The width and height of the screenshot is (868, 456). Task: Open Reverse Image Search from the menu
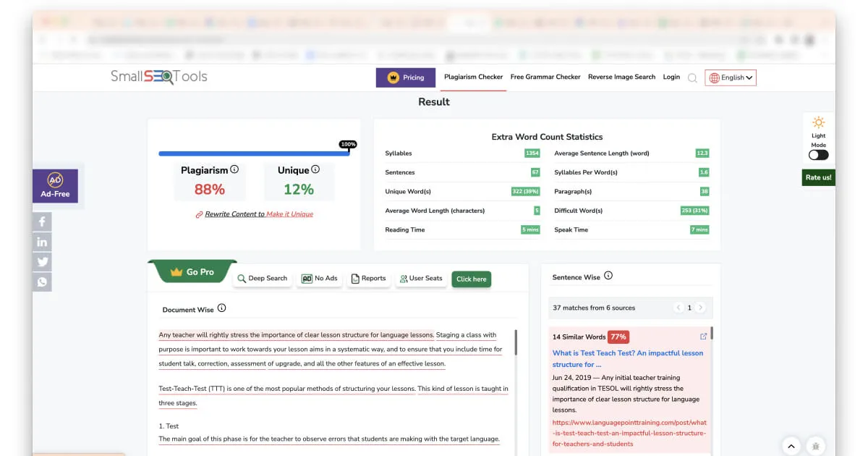(x=621, y=76)
